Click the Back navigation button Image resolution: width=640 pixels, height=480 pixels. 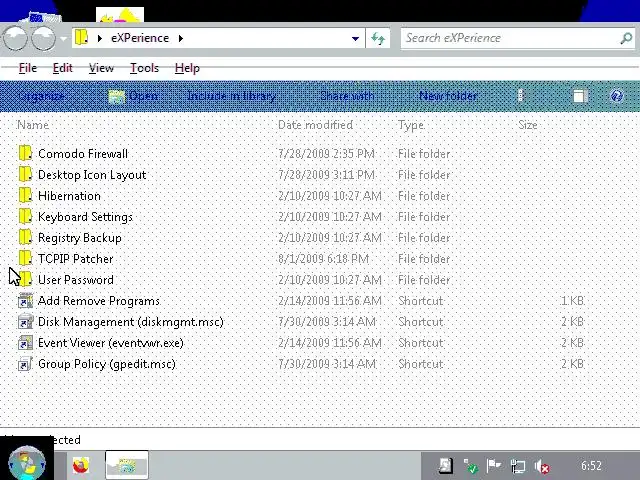click(x=15, y=38)
